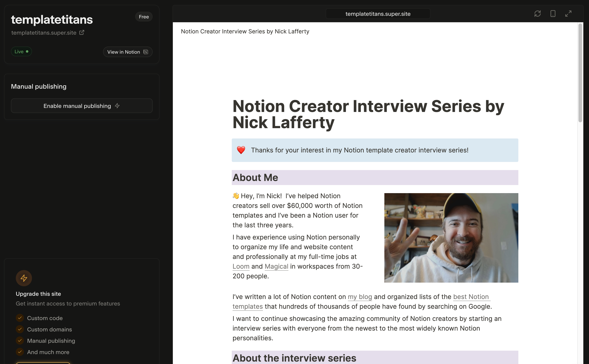The image size is (589, 364).
Task: Select the templatetitans site title
Action: (52, 20)
